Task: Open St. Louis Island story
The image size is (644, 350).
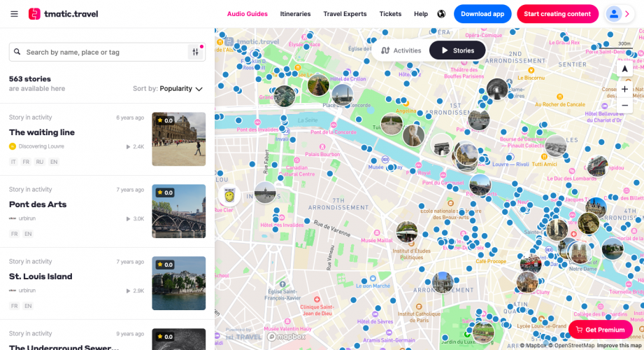Action: pyautogui.click(x=41, y=276)
